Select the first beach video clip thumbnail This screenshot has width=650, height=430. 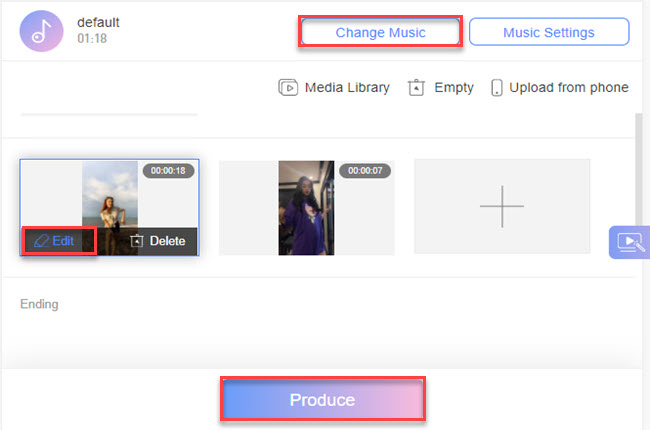[x=109, y=195]
